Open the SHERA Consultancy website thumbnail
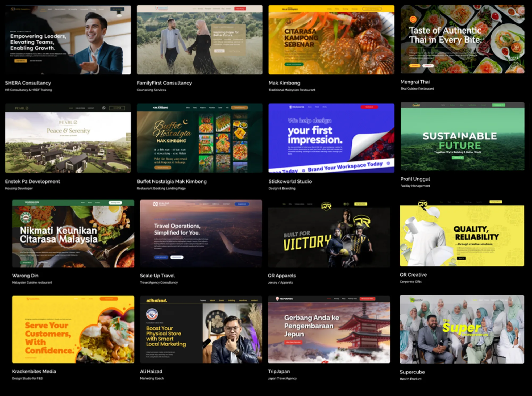The image size is (532, 396). [x=68, y=40]
